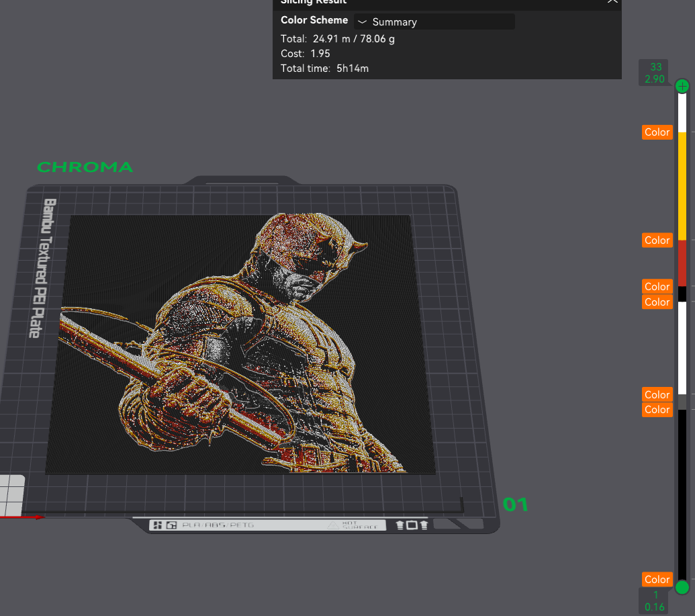Click the green CHROMA plate name text
Screen dimensions: 695x616
85,167
